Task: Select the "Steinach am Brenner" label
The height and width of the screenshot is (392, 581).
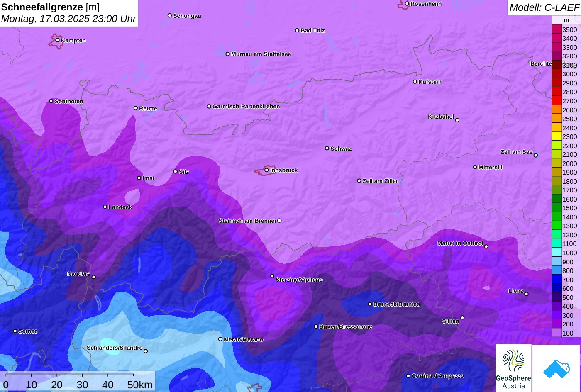Action: point(247,221)
